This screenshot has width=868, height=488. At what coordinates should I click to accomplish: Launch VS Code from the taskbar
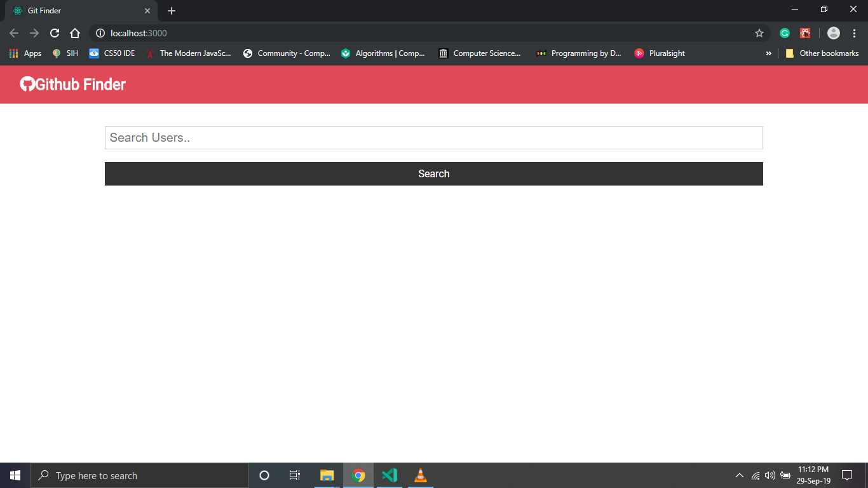(390, 475)
